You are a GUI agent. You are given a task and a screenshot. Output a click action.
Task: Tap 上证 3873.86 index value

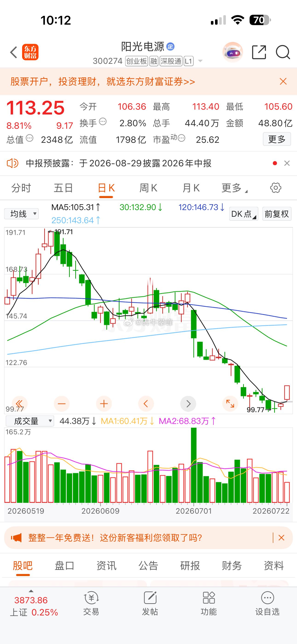pos(31,600)
